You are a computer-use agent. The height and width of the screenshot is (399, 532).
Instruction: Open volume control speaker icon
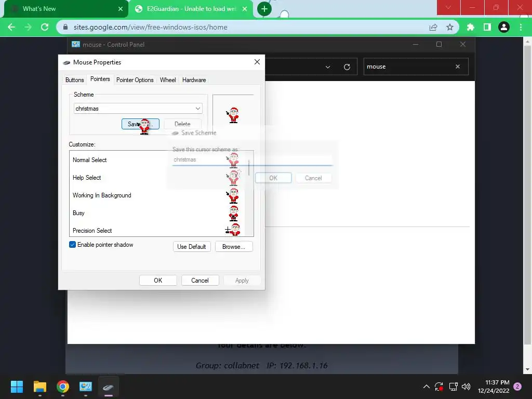tap(466, 387)
